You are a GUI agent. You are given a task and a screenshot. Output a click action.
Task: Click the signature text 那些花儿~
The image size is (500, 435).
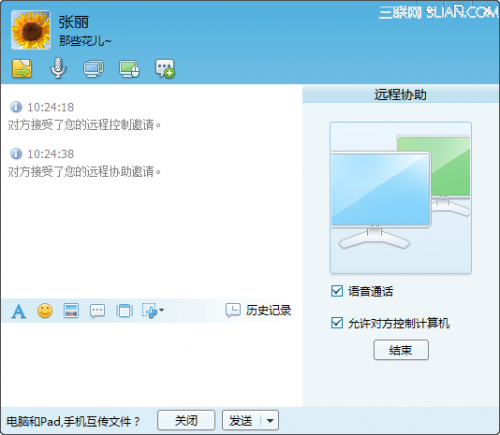point(85,41)
